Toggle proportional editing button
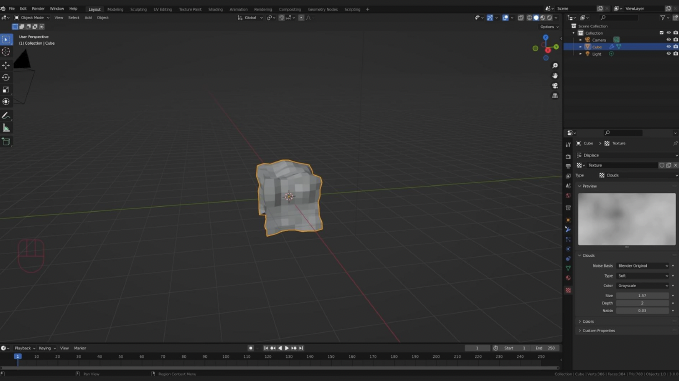679x381 pixels. click(x=301, y=18)
